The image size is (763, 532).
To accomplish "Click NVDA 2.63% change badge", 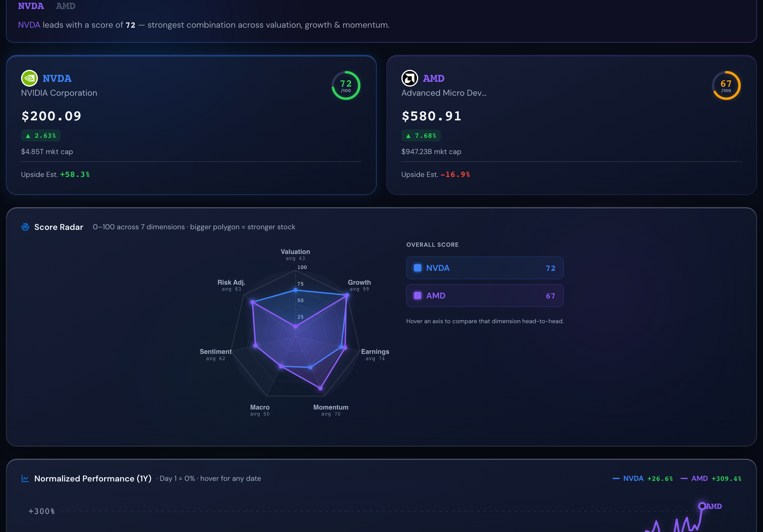I will point(41,136).
